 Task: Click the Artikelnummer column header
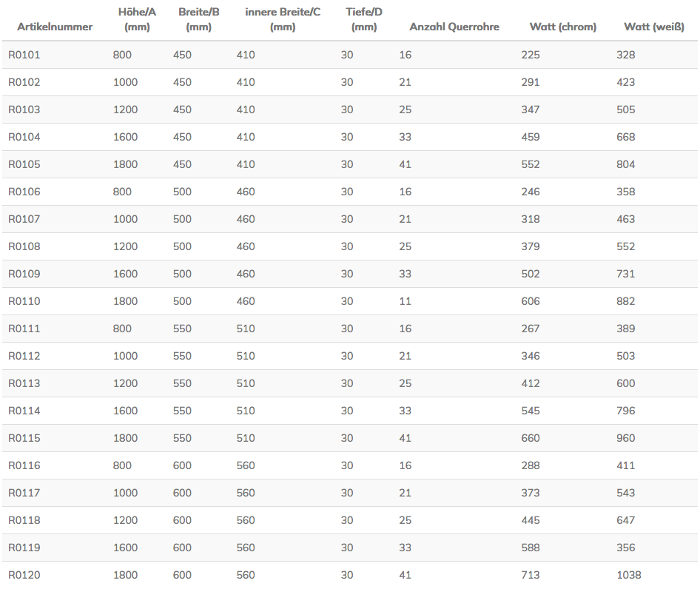[x=55, y=27]
